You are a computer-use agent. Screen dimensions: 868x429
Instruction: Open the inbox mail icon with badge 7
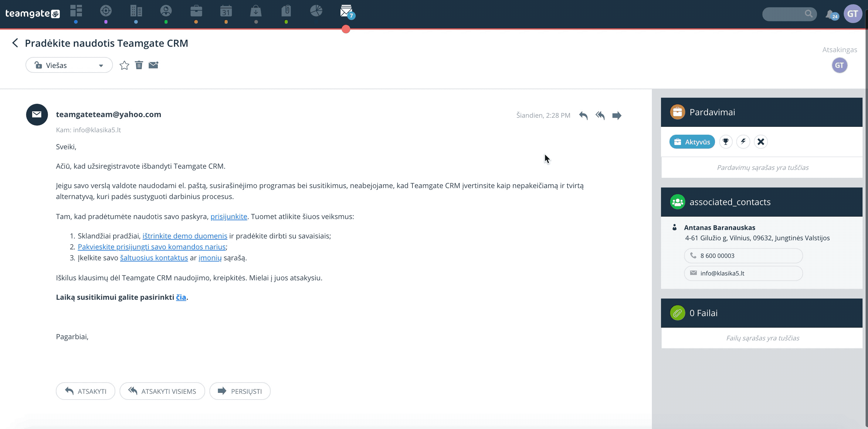pyautogui.click(x=346, y=12)
